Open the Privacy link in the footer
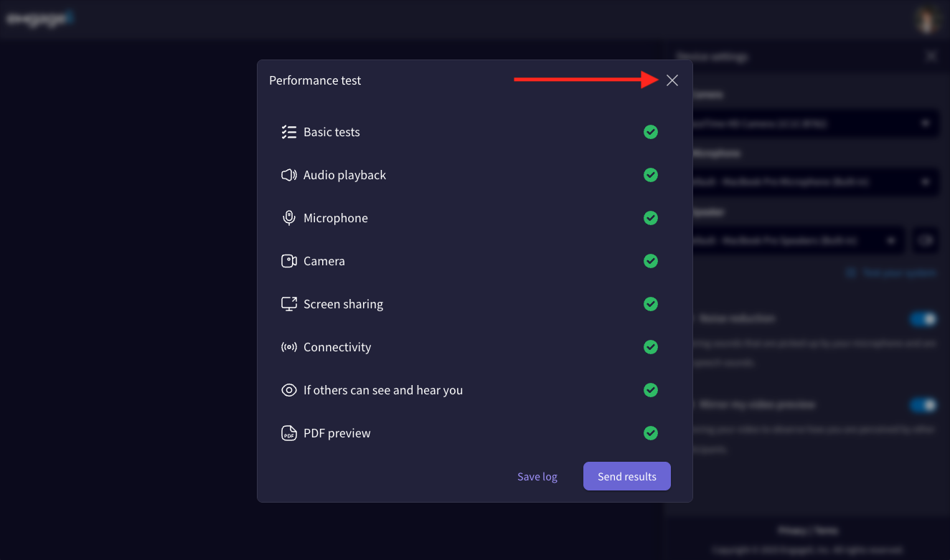The image size is (950, 560). click(792, 531)
